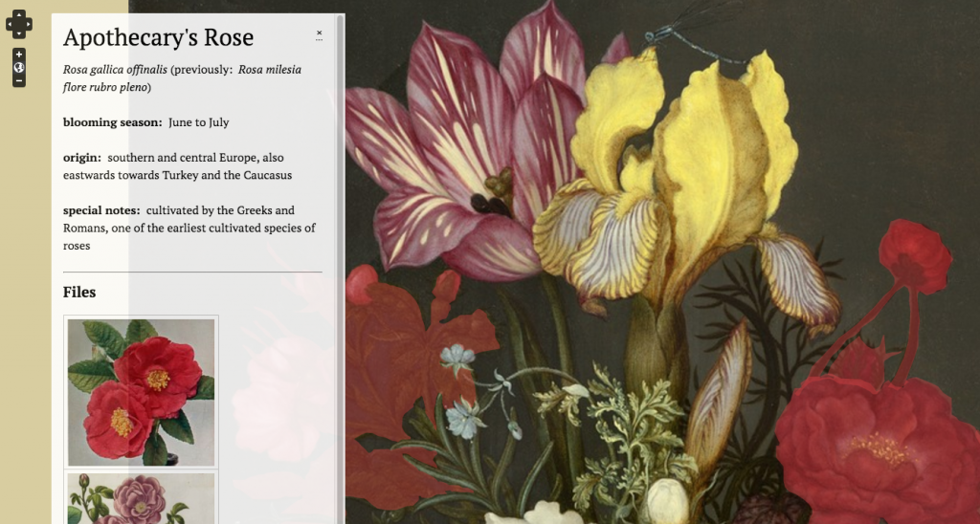Zoom in using the plus button
This screenshot has height=524, width=980.
(19, 55)
